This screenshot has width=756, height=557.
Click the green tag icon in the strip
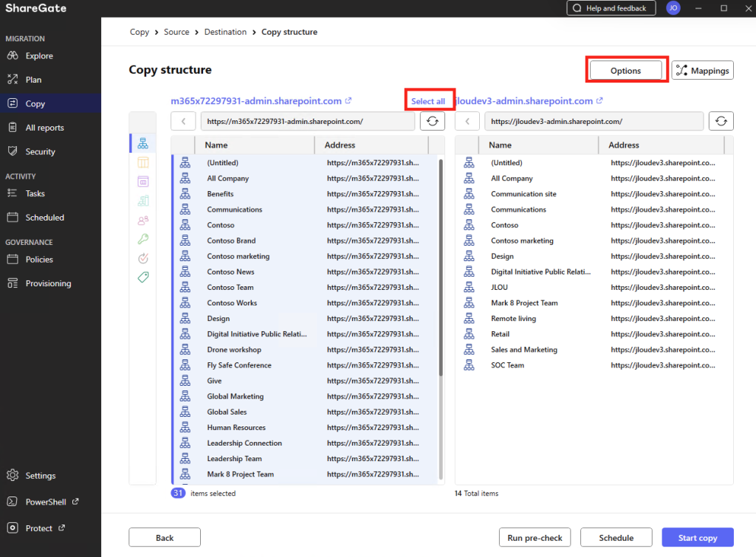point(142,277)
